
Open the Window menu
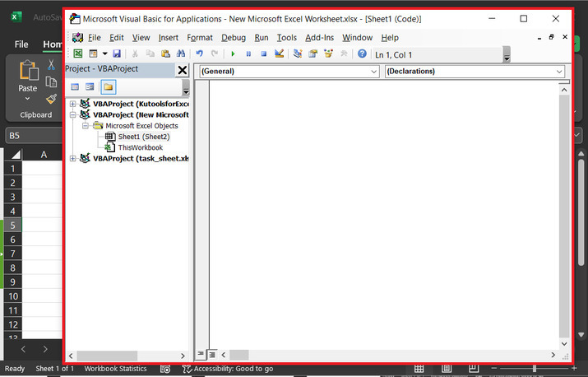click(358, 38)
